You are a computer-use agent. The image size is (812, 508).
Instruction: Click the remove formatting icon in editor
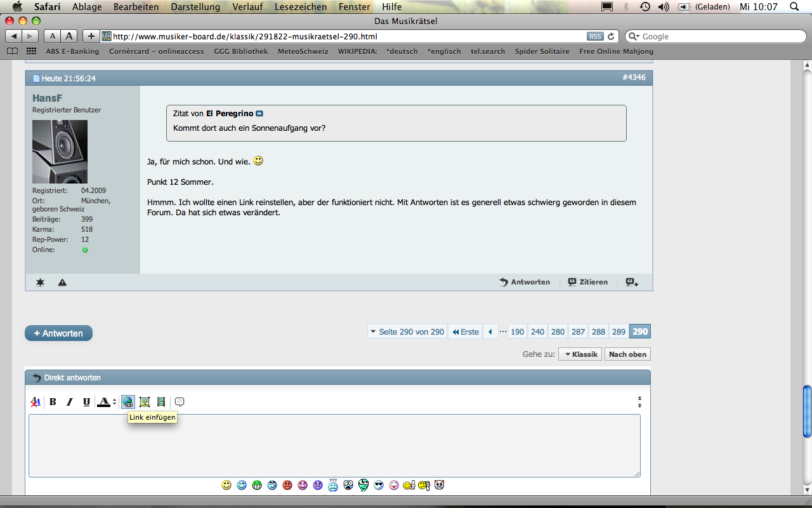point(36,402)
